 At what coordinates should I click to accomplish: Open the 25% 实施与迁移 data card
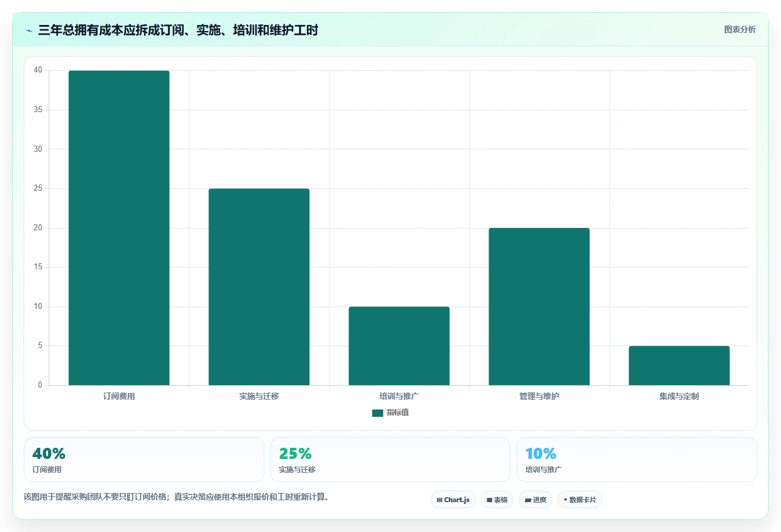pyautogui.click(x=390, y=459)
